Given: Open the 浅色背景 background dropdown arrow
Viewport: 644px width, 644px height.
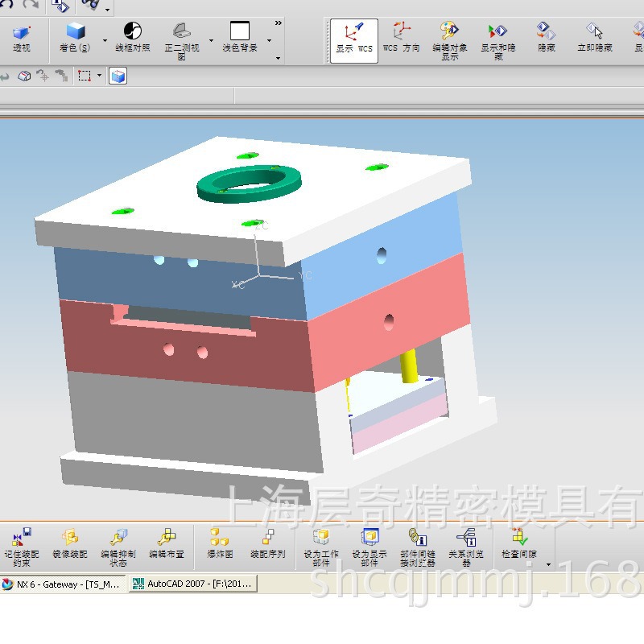Looking at the screenshot, I should [269, 41].
